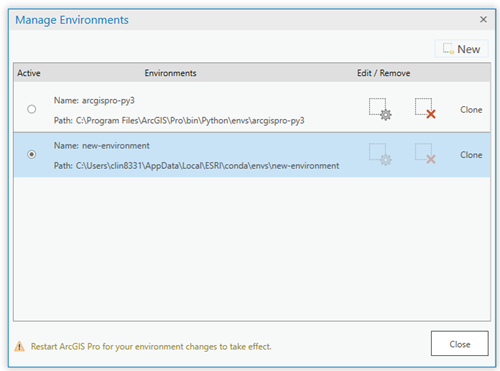This screenshot has height=371, width=500.
Task: Dismiss the dialog with the X button
Action: tap(483, 20)
